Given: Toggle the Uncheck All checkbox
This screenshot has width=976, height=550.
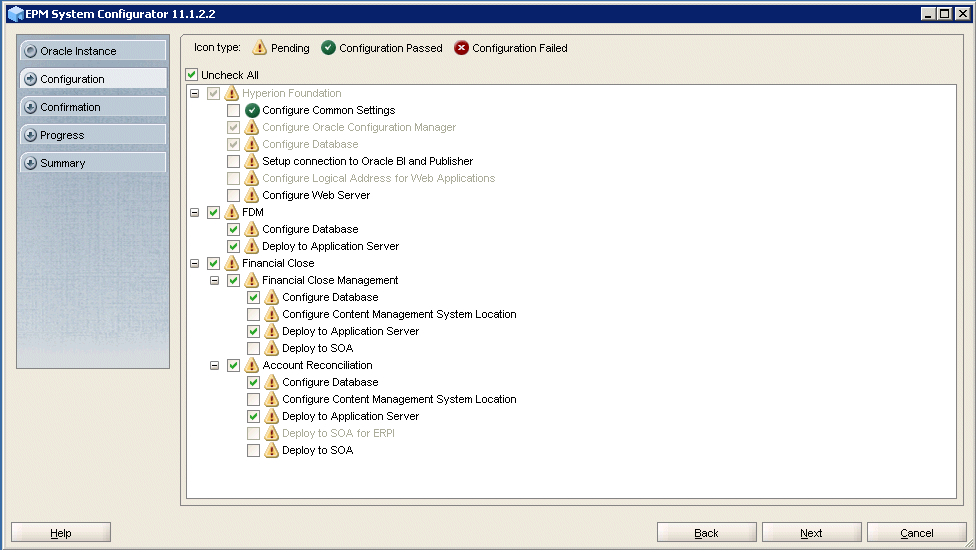Looking at the screenshot, I should [x=192, y=75].
